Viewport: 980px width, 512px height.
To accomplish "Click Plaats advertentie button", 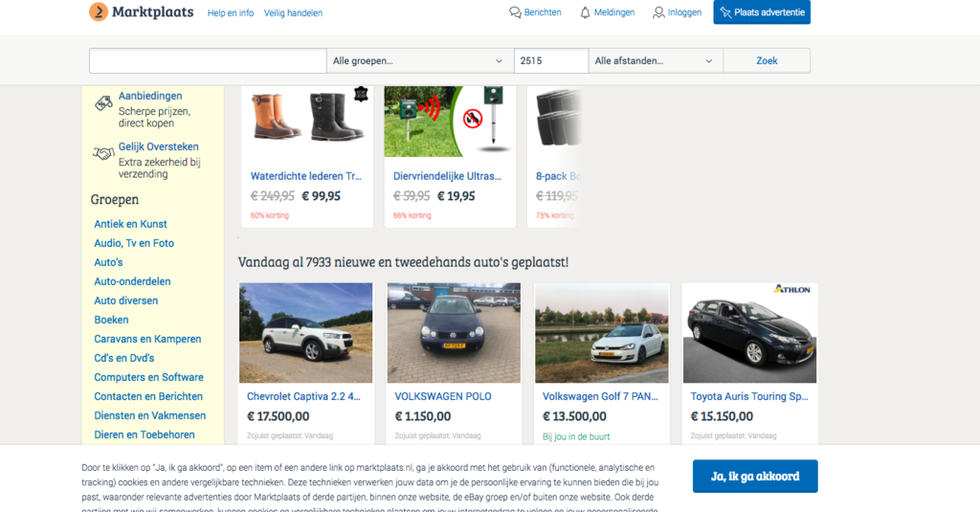I will coord(762,11).
